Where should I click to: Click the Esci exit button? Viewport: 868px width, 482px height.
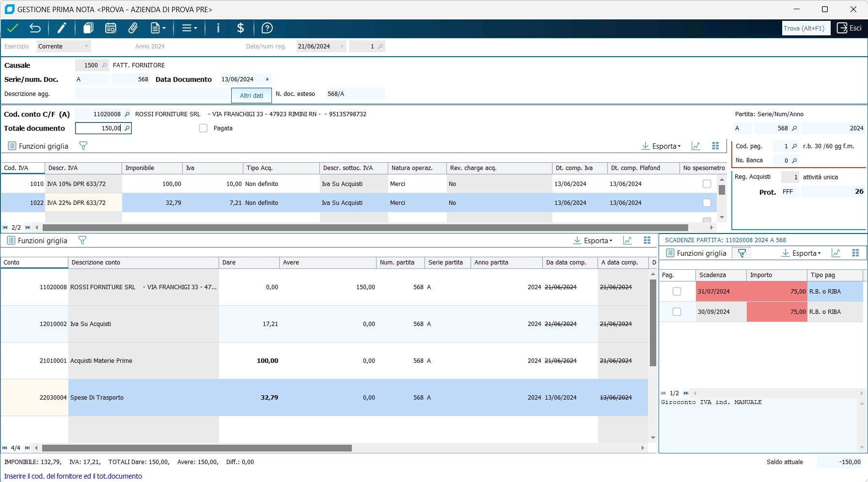tap(850, 28)
